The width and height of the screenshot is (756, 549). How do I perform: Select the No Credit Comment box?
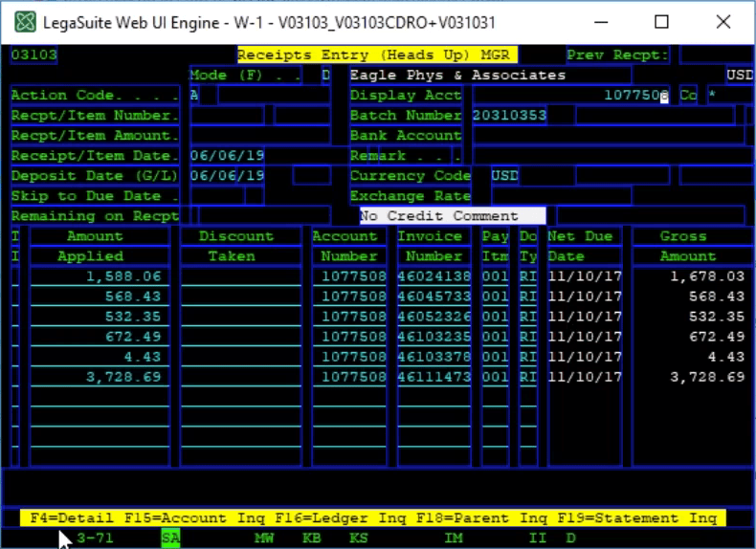(x=453, y=216)
